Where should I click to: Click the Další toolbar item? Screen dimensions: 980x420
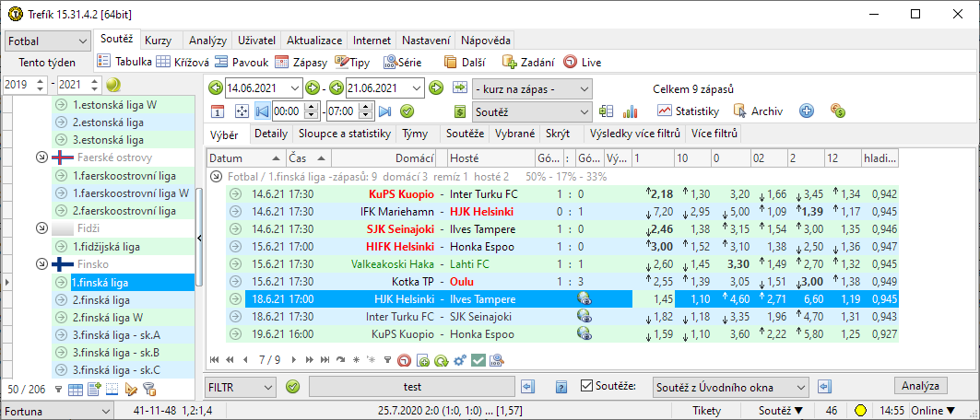click(x=463, y=62)
